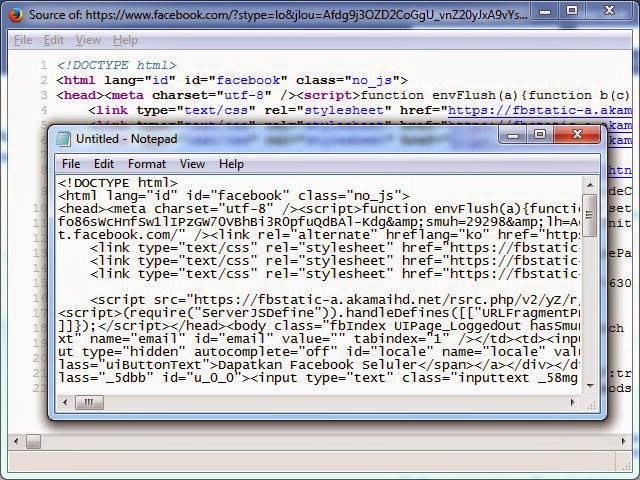Click the Firefox icon in source window title
This screenshot has width=640, height=480.
16,15
